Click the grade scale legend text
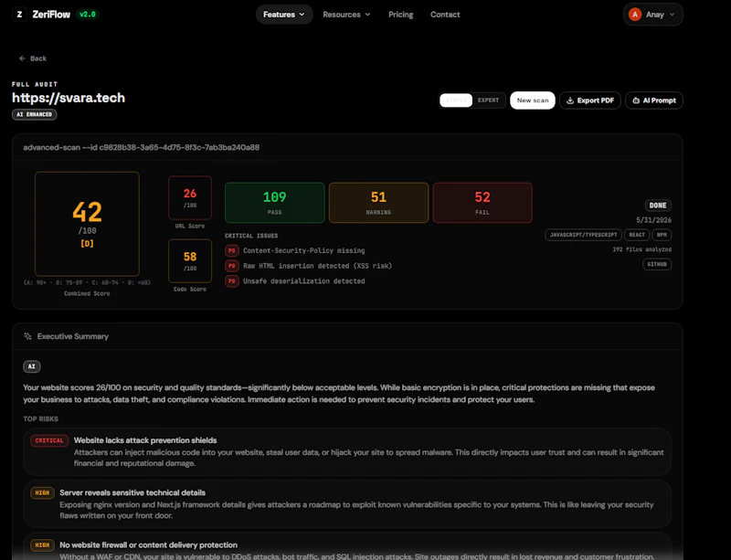The height and width of the screenshot is (560, 731). [87, 282]
